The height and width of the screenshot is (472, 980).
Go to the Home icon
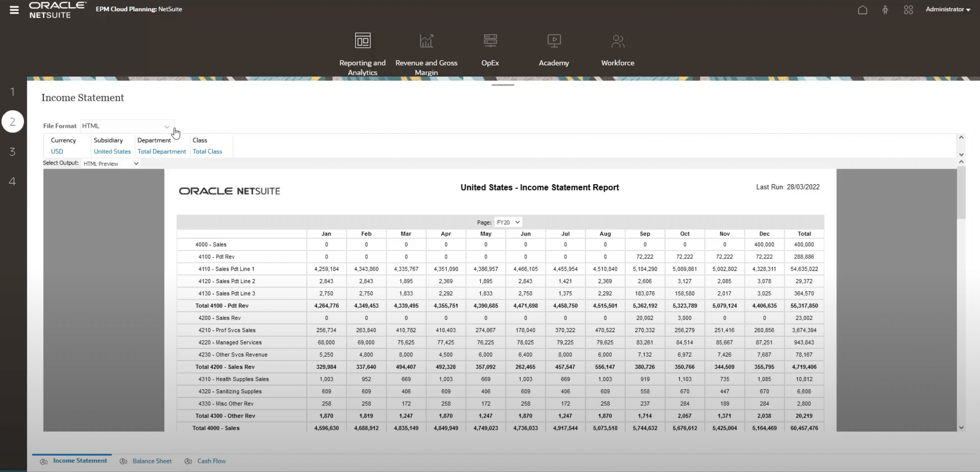tap(862, 10)
